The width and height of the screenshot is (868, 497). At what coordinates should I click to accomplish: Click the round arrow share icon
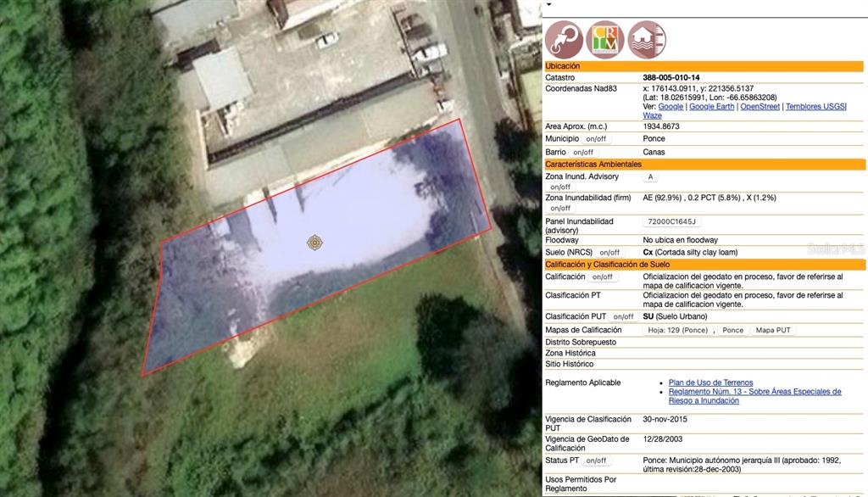pos(564,39)
